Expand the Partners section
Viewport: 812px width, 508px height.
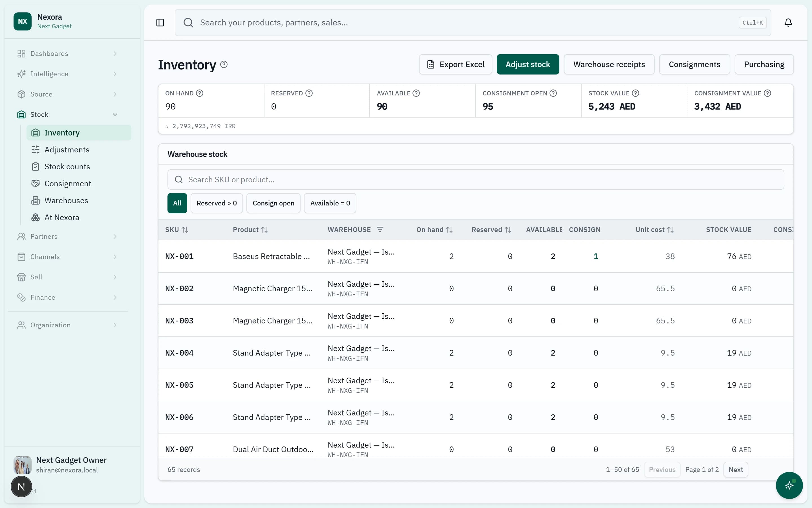[x=67, y=237]
